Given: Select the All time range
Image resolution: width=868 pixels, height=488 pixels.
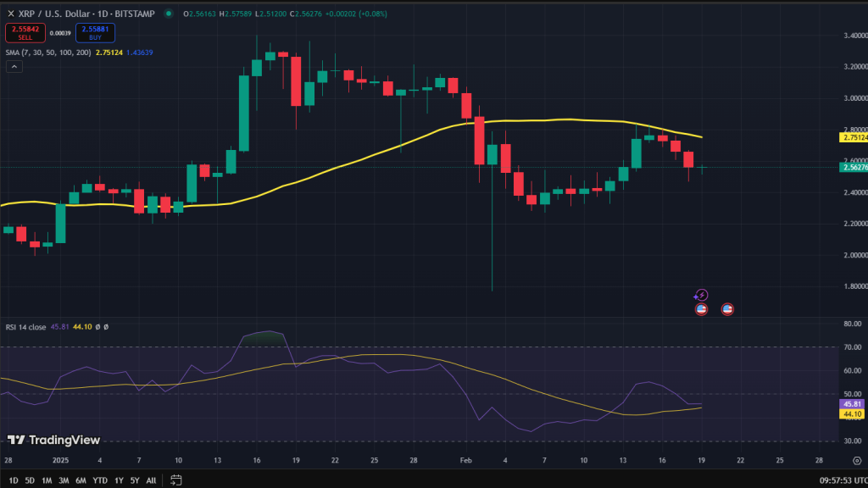Looking at the screenshot, I should 151,480.
